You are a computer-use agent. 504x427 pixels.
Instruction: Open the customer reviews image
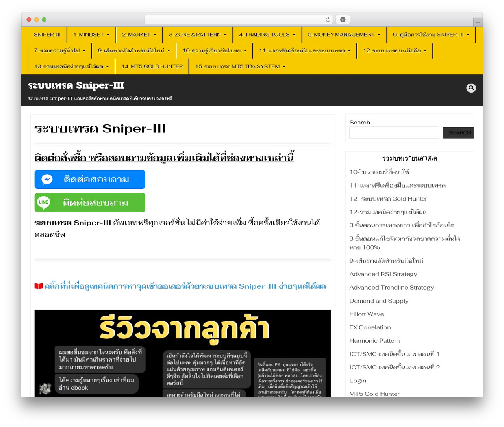(182, 353)
